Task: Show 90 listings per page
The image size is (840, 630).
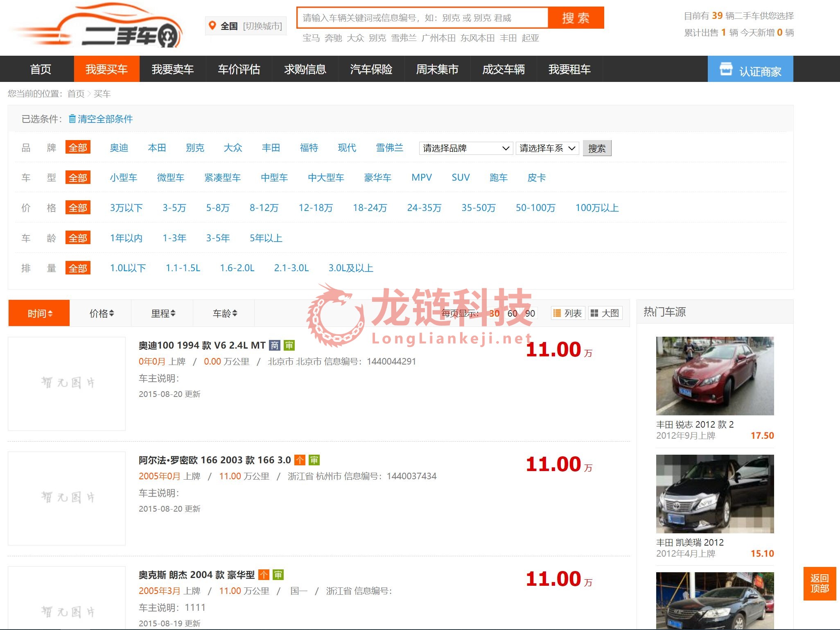Action: (530, 313)
